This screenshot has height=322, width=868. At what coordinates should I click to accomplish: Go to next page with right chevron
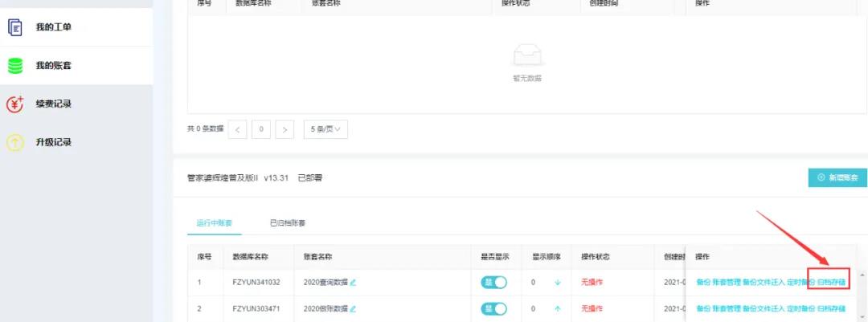[285, 128]
